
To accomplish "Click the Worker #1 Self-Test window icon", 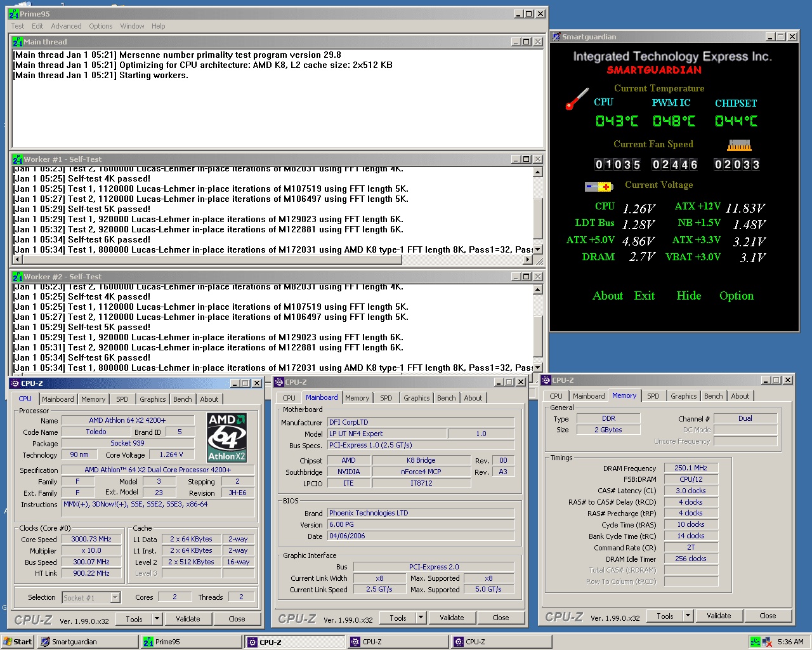I will (x=18, y=159).
